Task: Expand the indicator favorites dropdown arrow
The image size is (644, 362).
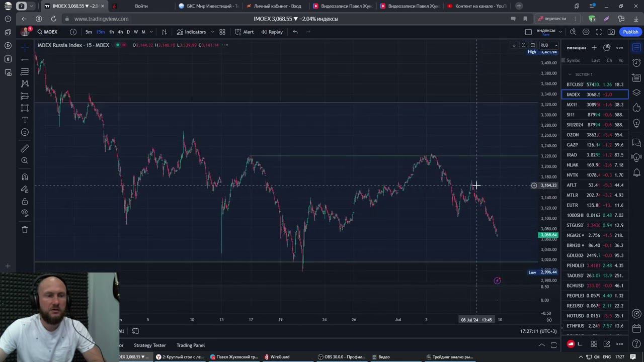Action: point(212,32)
